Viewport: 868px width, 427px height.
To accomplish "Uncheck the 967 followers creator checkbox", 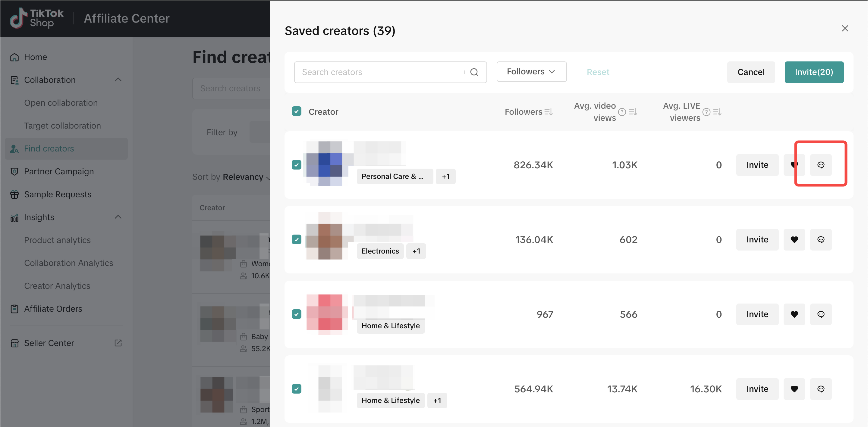I will [297, 314].
